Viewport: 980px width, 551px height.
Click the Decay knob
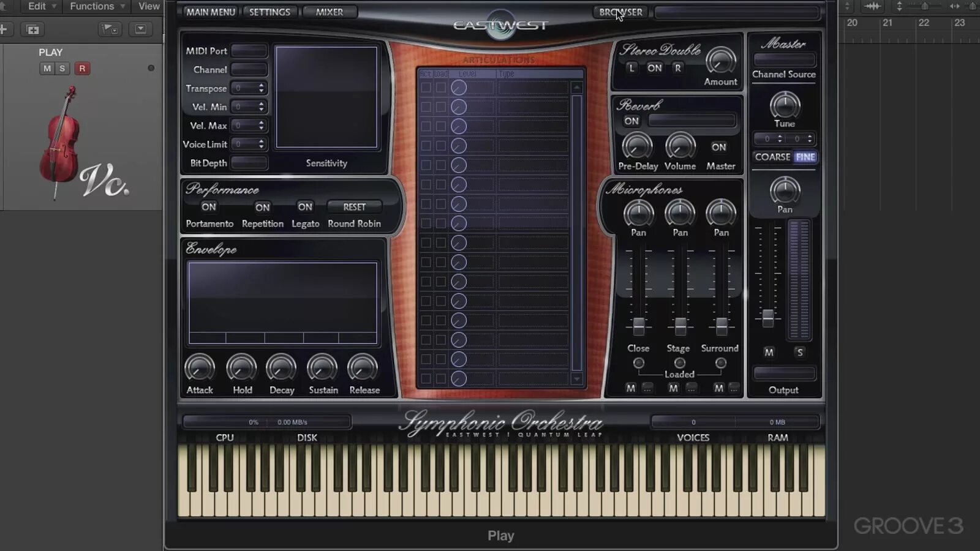tap(281, 368)
